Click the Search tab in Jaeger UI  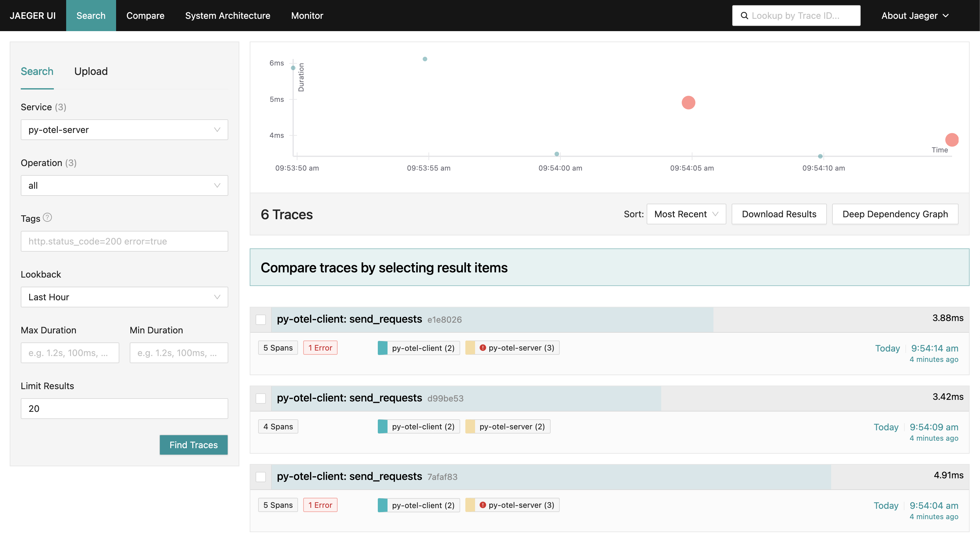pos(90,15)
